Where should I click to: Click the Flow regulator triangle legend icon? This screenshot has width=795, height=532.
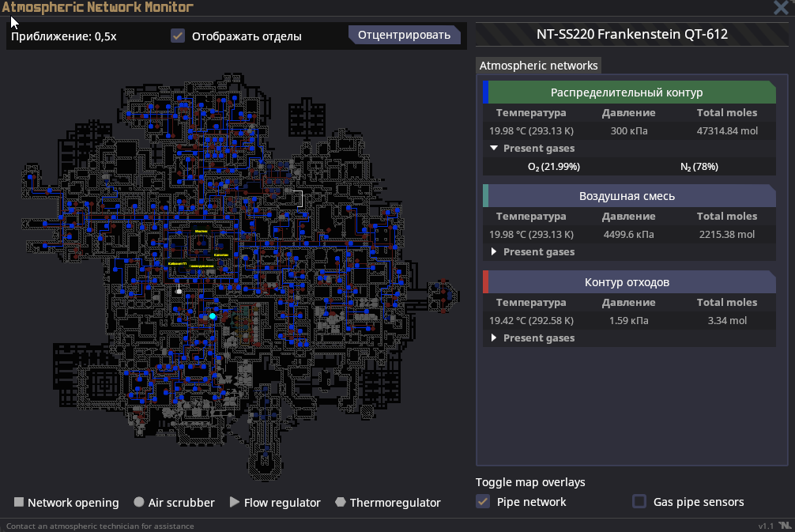click(x=234, y=503)
